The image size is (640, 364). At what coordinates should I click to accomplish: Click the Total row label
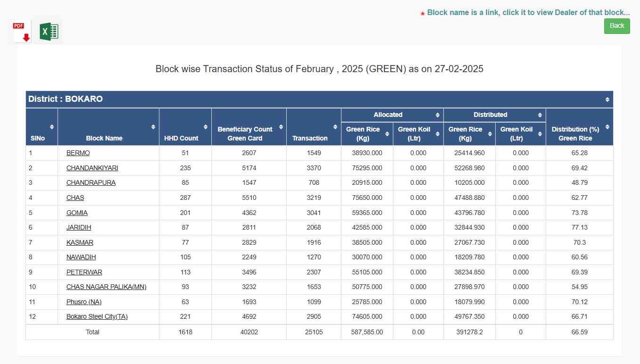(92, 332)
